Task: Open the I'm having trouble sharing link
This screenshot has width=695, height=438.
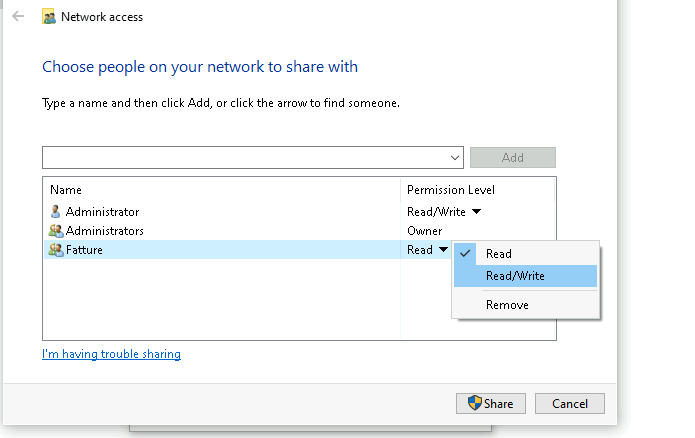Action: [x=111, y=354]
